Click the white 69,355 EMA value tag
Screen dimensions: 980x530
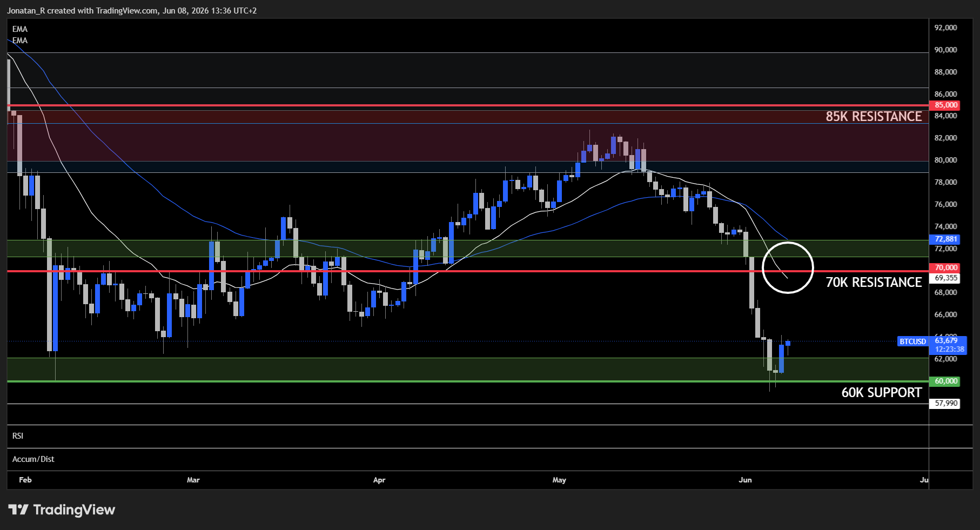[x=944, y=278]
